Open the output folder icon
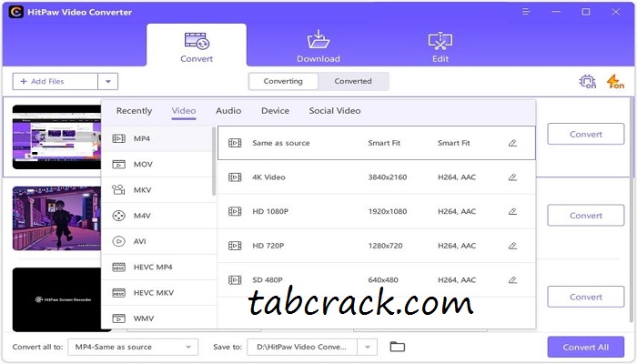This screenshot has width=637, height=364. point(398,347)
